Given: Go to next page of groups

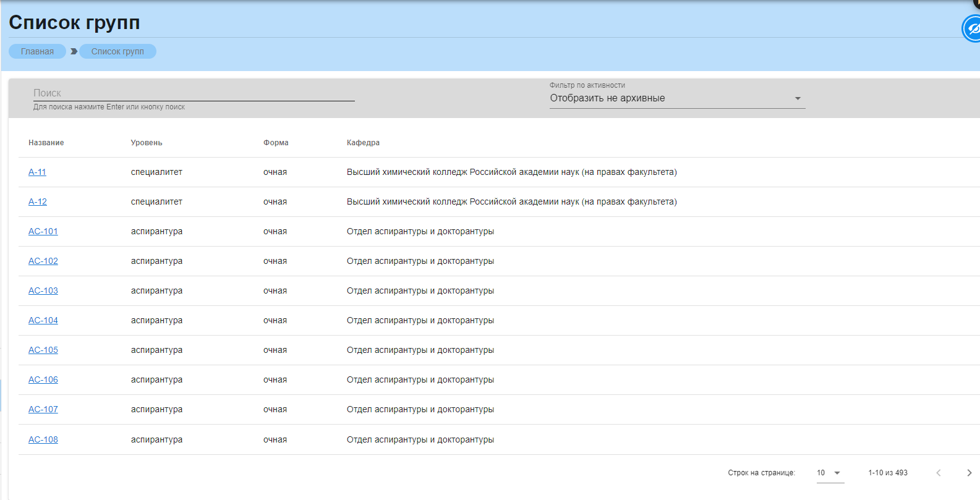Looking at the screenshot, I should pyautogui.click(x=969, y=473).
